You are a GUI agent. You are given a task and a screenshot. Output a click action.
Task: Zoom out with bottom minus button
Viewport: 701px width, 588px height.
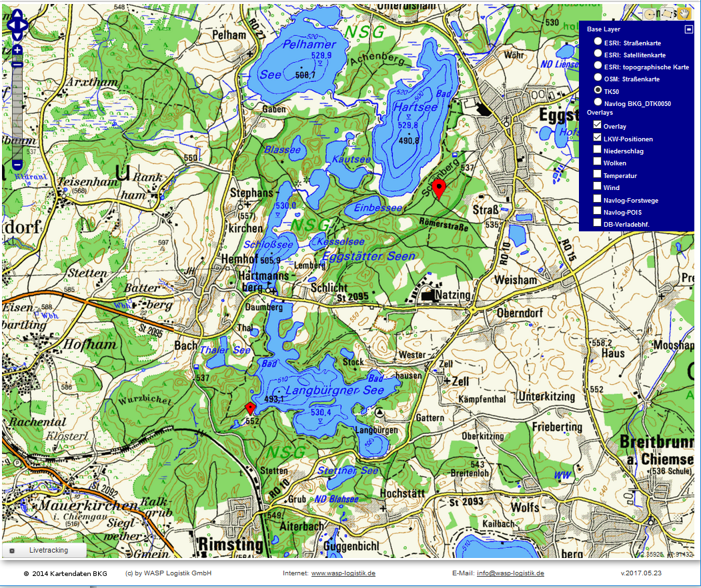[17, 165]
